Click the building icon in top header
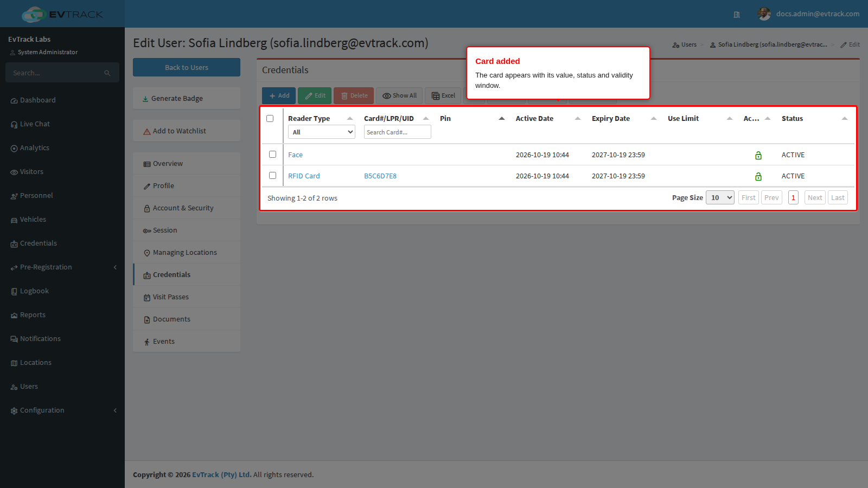This screenshot has height=488, width=868. click(x=737, y=15)
